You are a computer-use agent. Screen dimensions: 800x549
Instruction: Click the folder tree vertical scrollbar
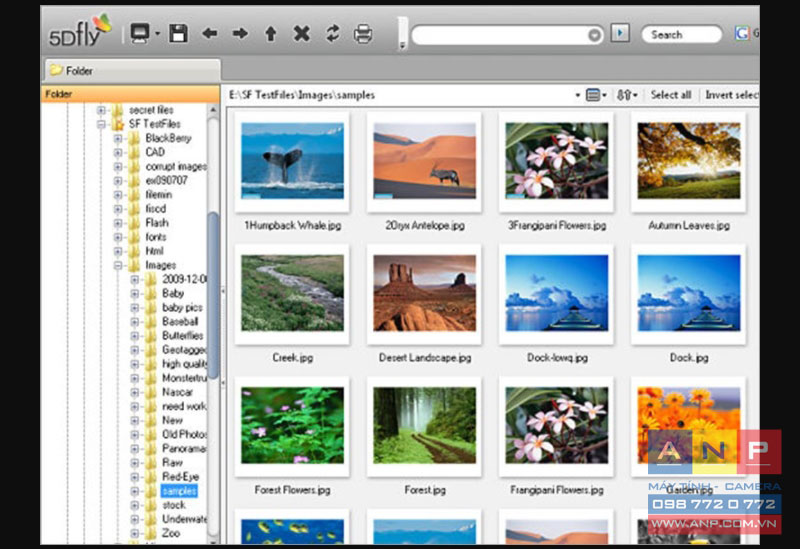tap(213, 296)
